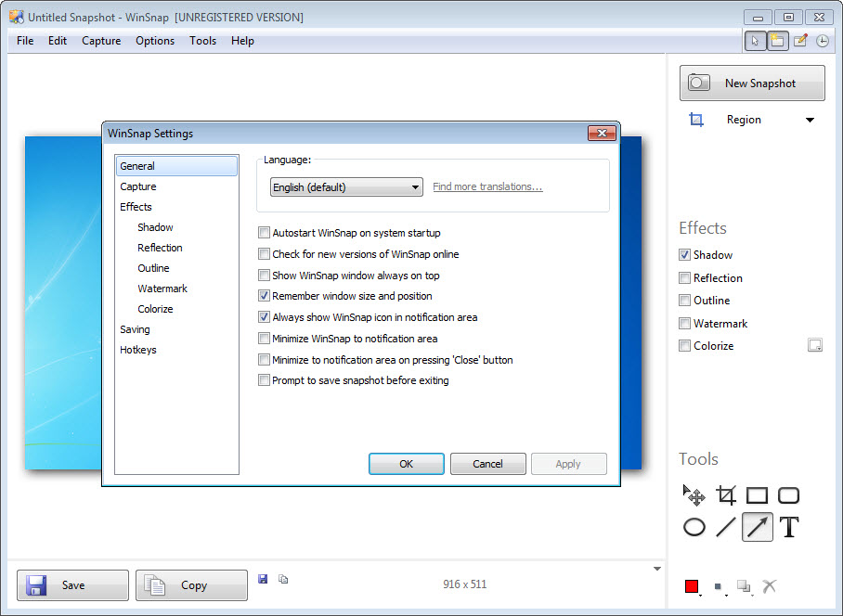Click the WinSnap app icon in the title bar
The image size is (843, 616).
tap(17, 18)
